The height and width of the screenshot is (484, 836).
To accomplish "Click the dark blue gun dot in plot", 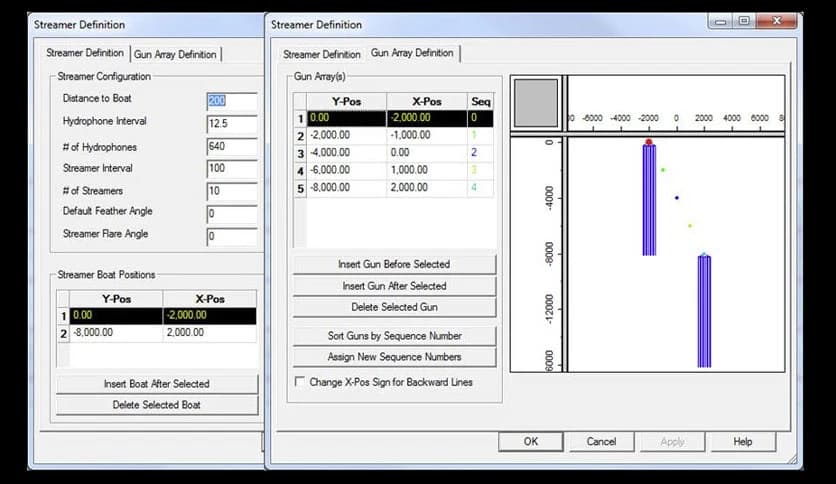I will click(x=677, y=198).
